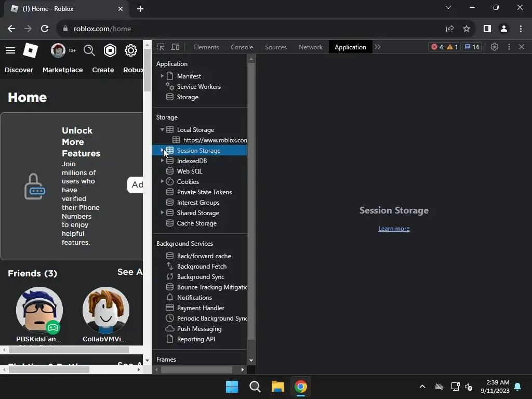Open Service Workers in Application pane
Viewport: 532px width, 399px height.
point(199,87)
